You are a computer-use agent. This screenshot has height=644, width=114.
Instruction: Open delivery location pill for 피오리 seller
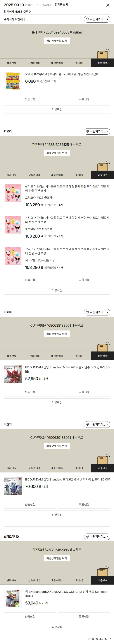(x=97, y=131)
